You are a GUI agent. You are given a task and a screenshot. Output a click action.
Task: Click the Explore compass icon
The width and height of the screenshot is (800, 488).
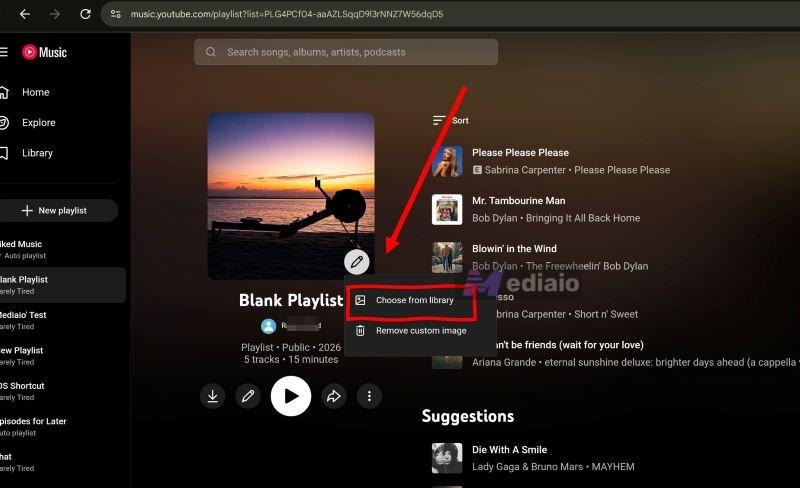coord(4,123)
